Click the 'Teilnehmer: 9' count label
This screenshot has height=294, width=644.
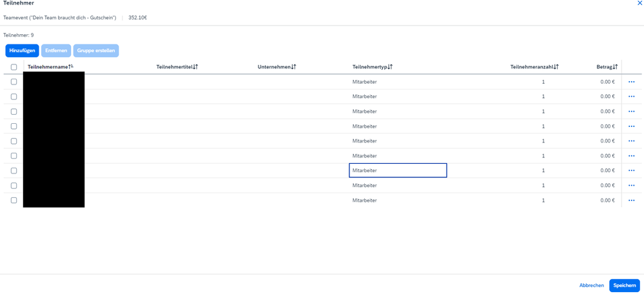click(x=19, y=35)
